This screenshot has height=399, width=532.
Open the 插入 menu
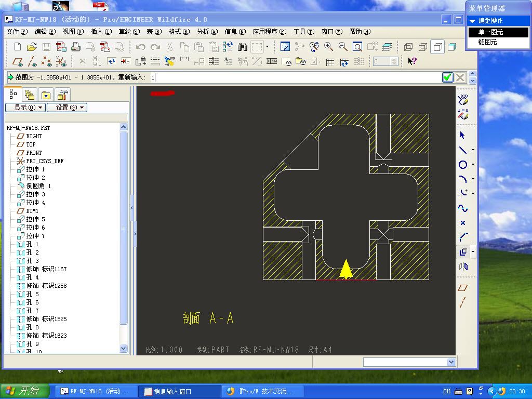[101, 32]
